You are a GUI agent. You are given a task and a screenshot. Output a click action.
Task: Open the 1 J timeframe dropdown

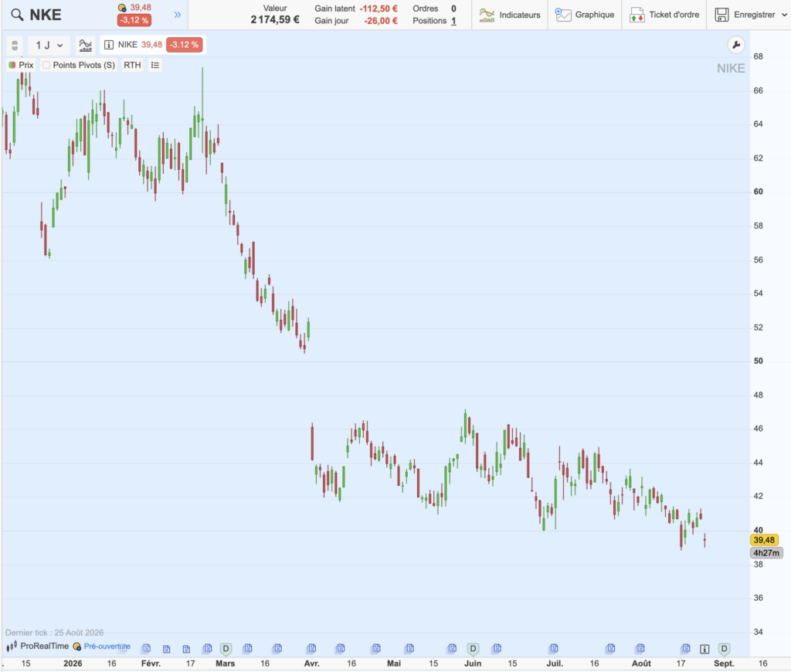click(x=49, y=46)
